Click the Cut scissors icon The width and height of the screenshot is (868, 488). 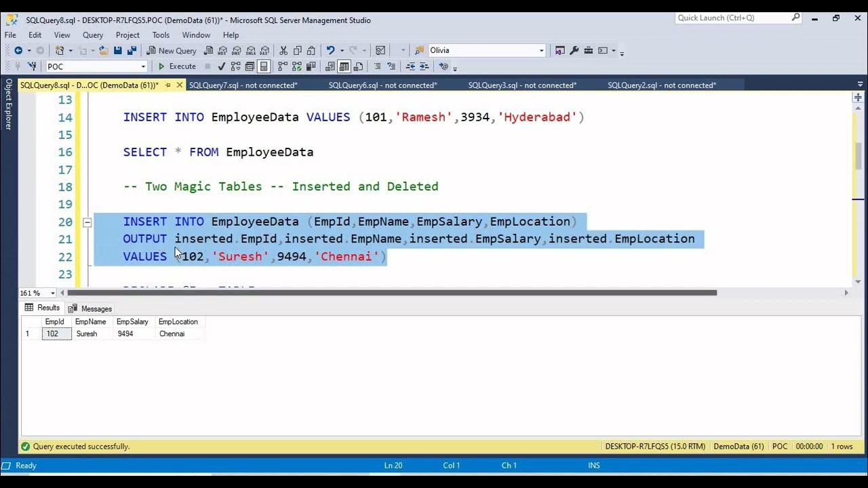[283, 50]
